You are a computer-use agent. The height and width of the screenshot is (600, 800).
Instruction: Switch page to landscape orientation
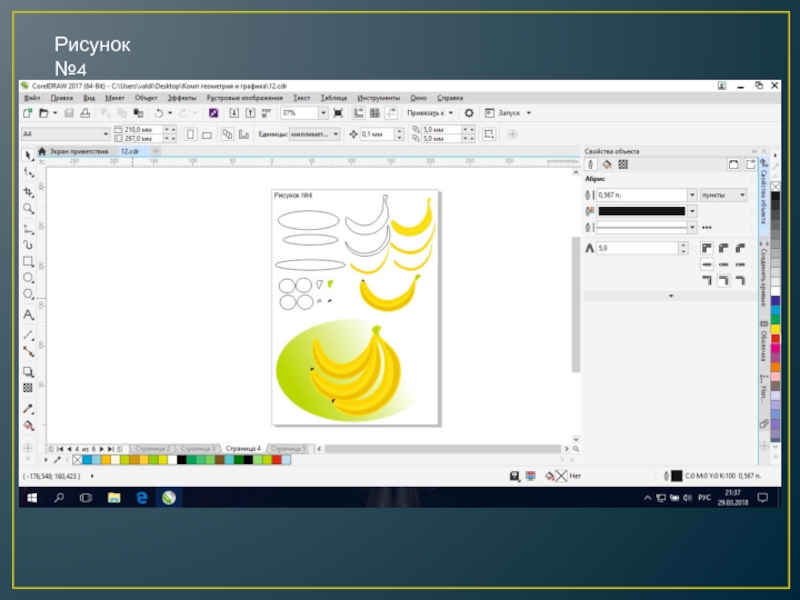coord(207,134)
